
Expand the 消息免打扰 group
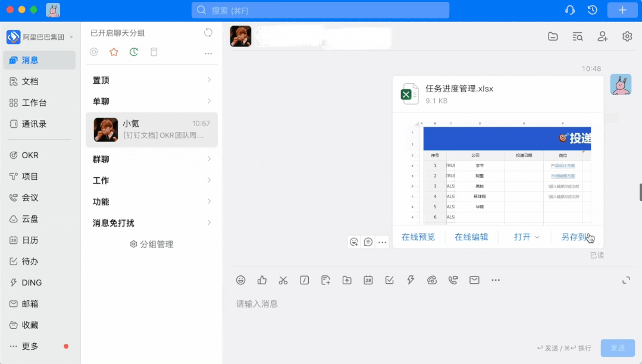pos(152,223)
